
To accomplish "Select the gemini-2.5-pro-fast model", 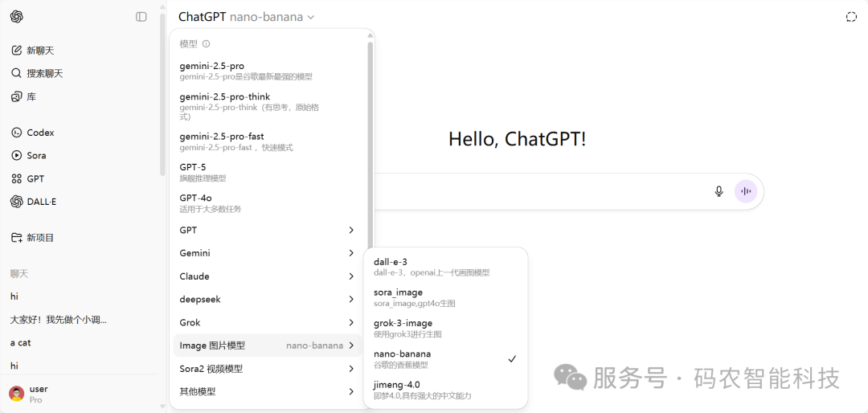I will click(268, 141).
